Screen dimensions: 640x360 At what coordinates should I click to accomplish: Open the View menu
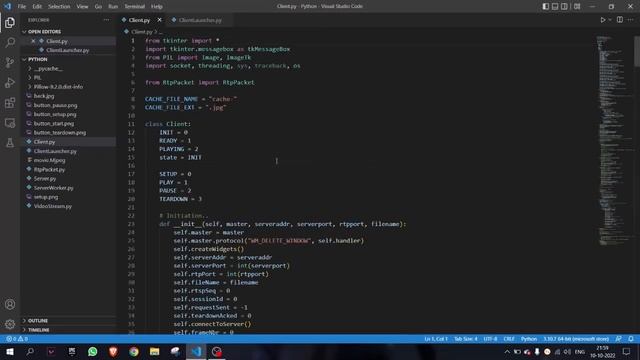pyautogui.click(x=82, y=7)
